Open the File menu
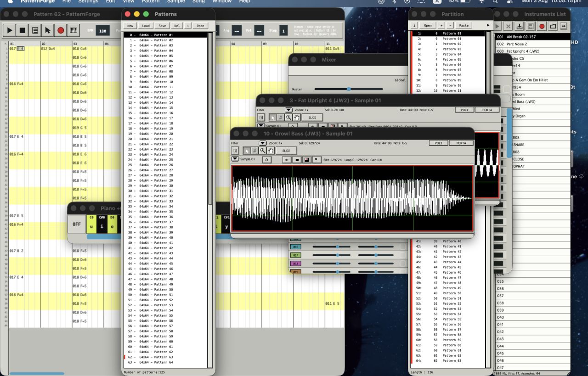Screen dimensions: 588x376 [x=67, y=1]
